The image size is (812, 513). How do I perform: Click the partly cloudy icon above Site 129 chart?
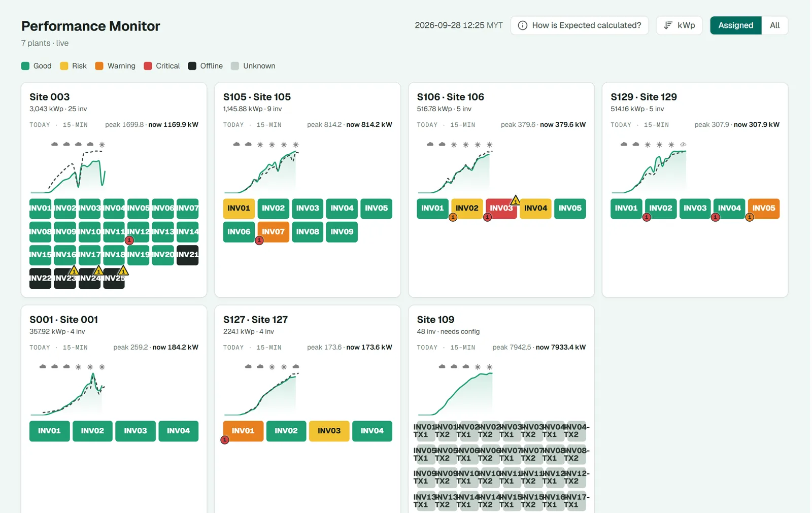pyautogui.click(x=683, y=145)
